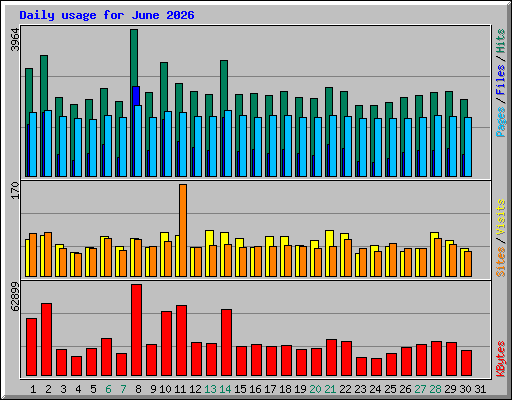Select the red KBytes bar for day 30
This screenshot has height=400, width=512.
[x=466, y=363]
